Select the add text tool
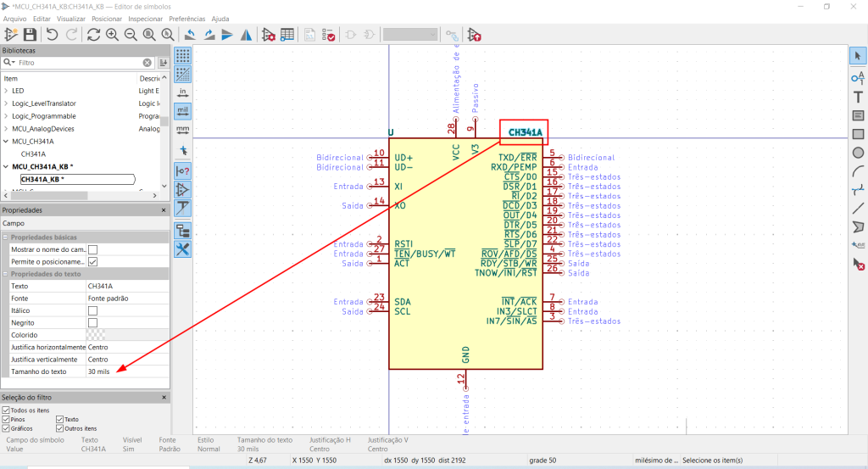The image size is (868, 469). [x=858, y=97]
